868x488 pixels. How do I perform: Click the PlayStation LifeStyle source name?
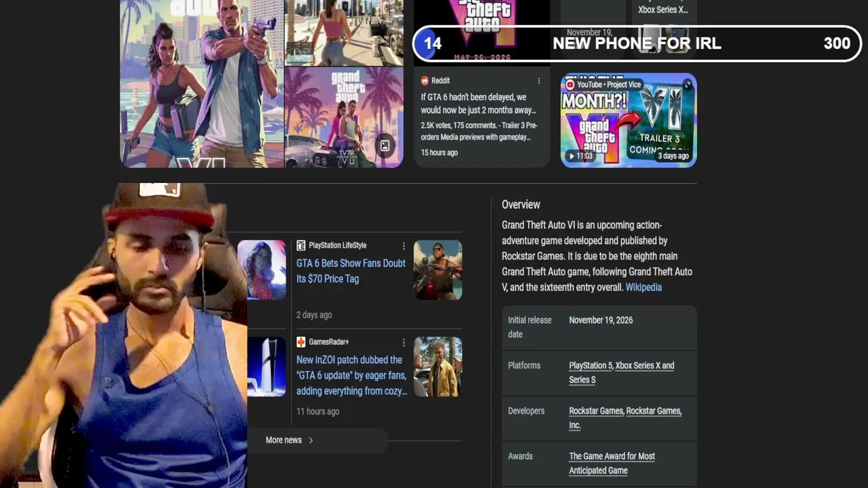click(338, 245)
